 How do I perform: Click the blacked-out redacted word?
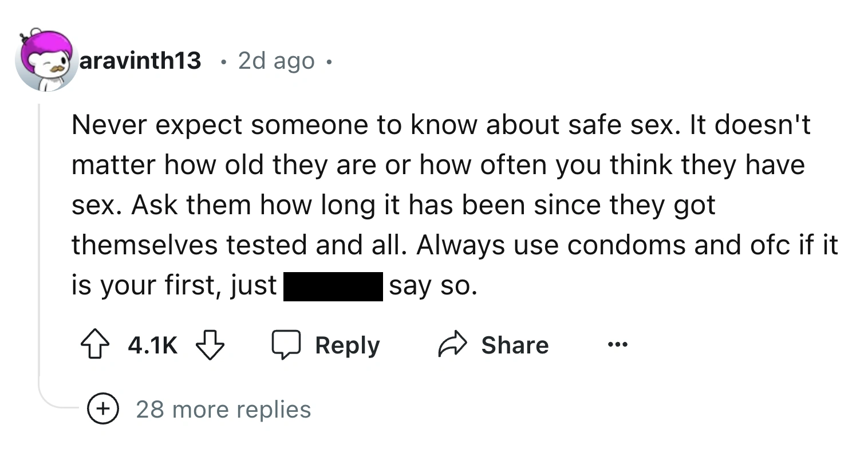click(333, 286)
